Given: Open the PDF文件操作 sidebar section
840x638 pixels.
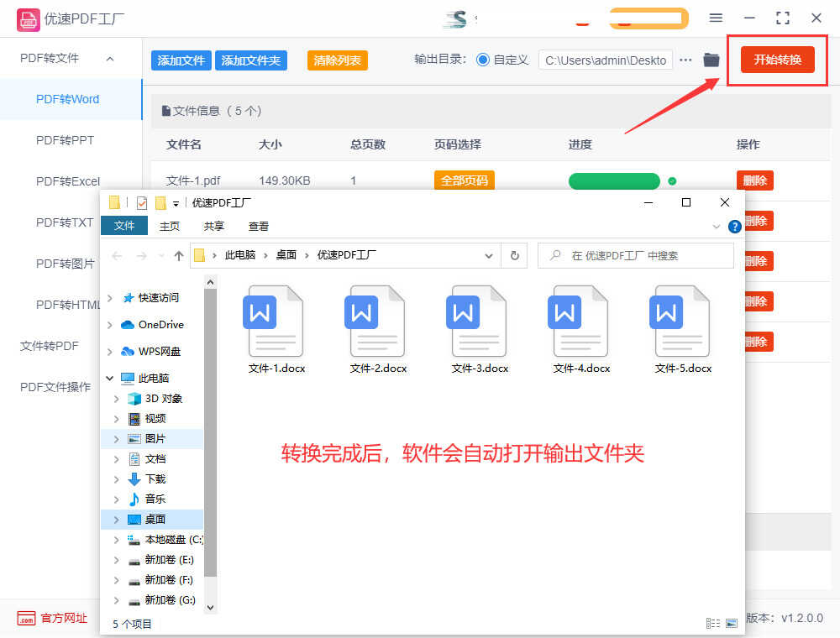Looking at the screenshot, I should 55,387.
